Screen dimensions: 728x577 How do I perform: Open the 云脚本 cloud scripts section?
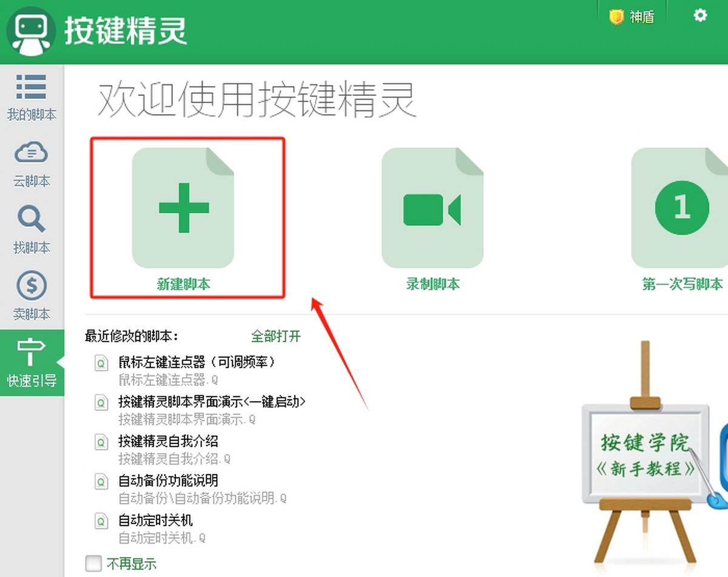[x=32, y=164]
